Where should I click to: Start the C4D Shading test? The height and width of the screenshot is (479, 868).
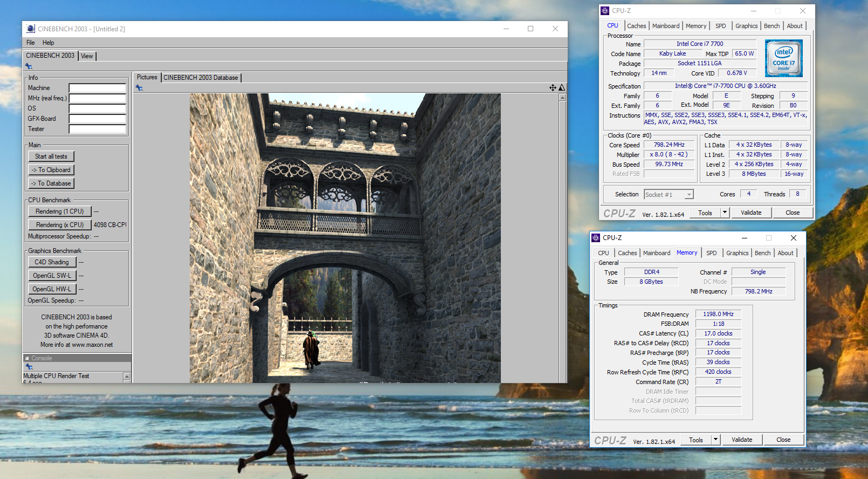tap(52, 262)
